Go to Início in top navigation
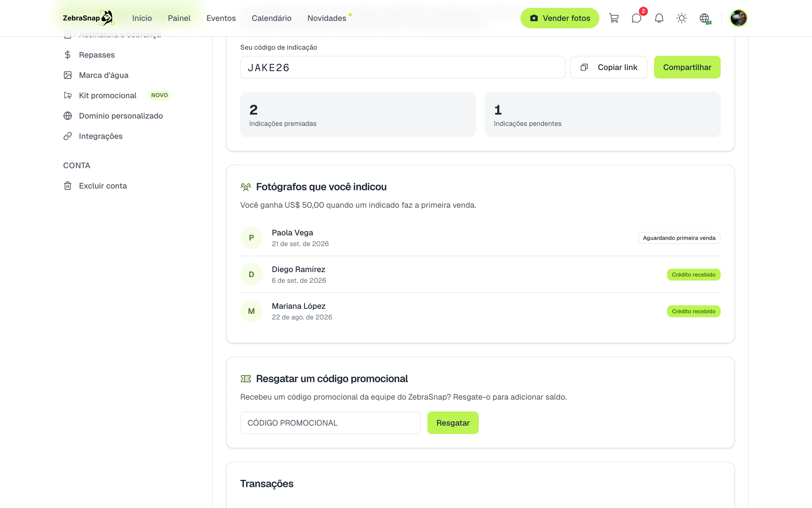812x508 pixels. click(142, 18)
